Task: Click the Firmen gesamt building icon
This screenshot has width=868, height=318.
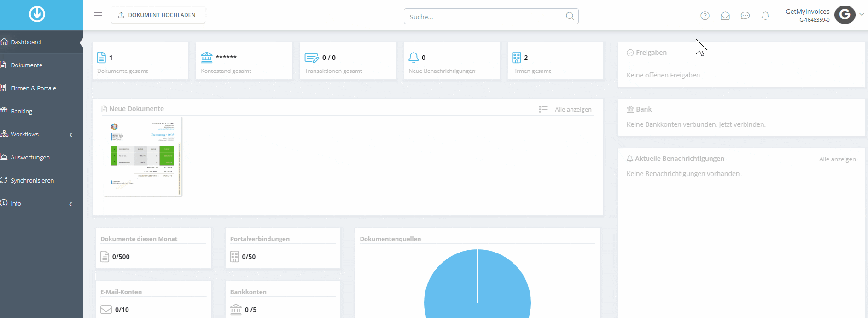Action: [517, 57]
